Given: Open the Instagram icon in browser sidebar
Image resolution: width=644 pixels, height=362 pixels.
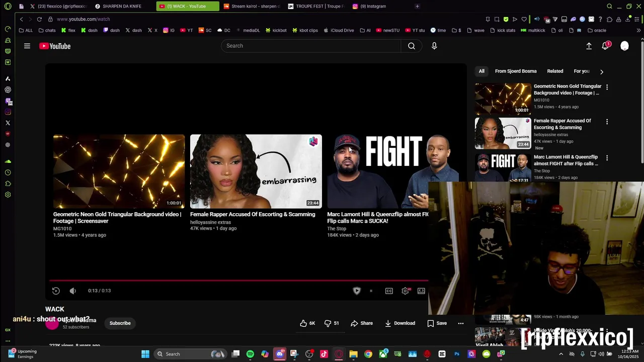Looking at the screenshot, I should 8,112.
